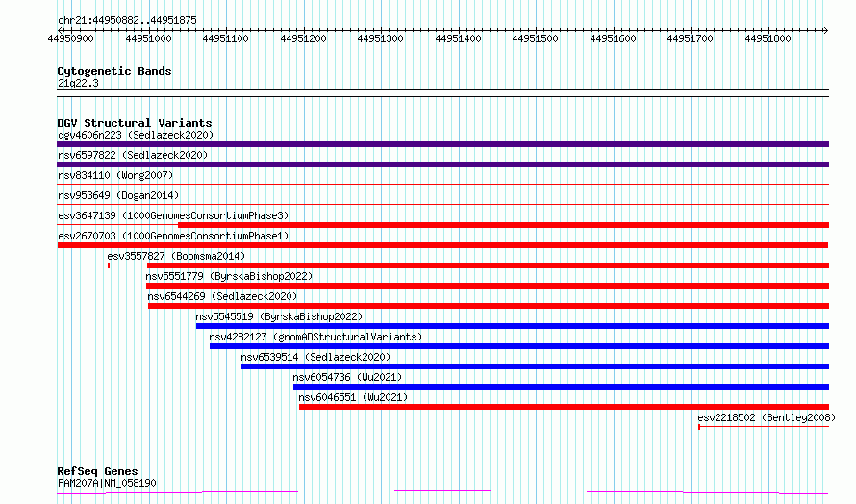The image size is (856, 504).
Task: Select the red bar under nsv5551779
Action: click(488, 286)
